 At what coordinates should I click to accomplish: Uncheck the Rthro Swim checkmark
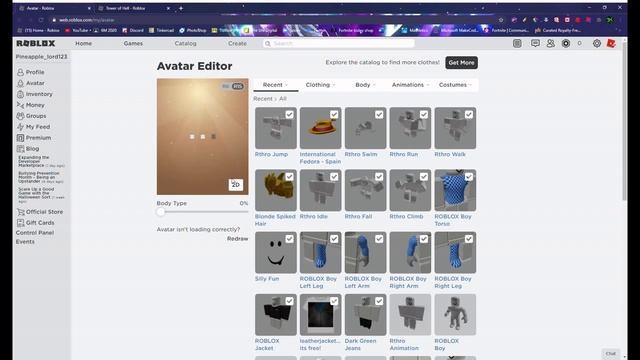tap(379, 115)
